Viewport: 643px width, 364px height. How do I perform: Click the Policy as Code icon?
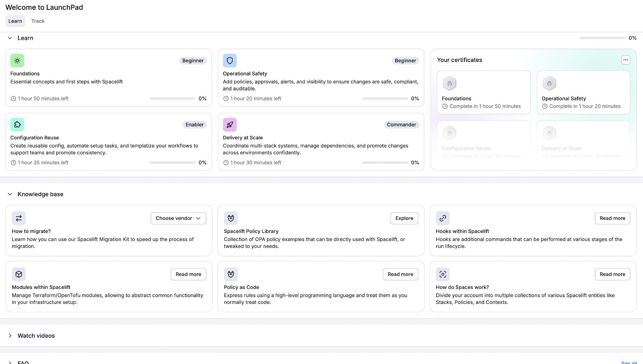click(x=231, y=274)
